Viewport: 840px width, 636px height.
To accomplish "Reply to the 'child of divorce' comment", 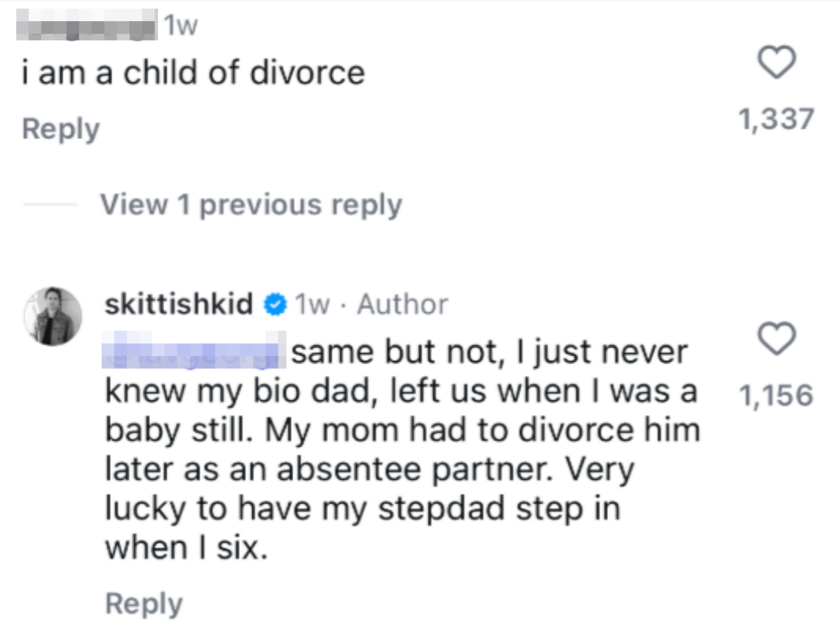I will pos(61,129).
